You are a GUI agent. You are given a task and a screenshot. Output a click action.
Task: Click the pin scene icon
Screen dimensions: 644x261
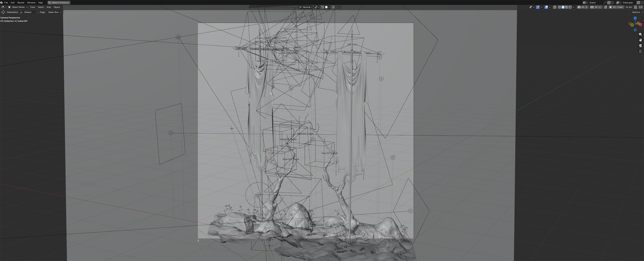tap(605, 2)
